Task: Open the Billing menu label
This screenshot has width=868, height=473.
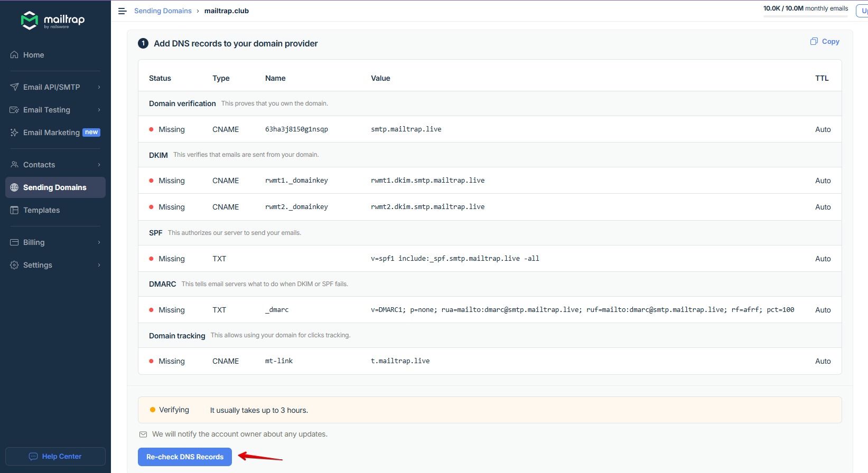Action: [x=34, y=242]
